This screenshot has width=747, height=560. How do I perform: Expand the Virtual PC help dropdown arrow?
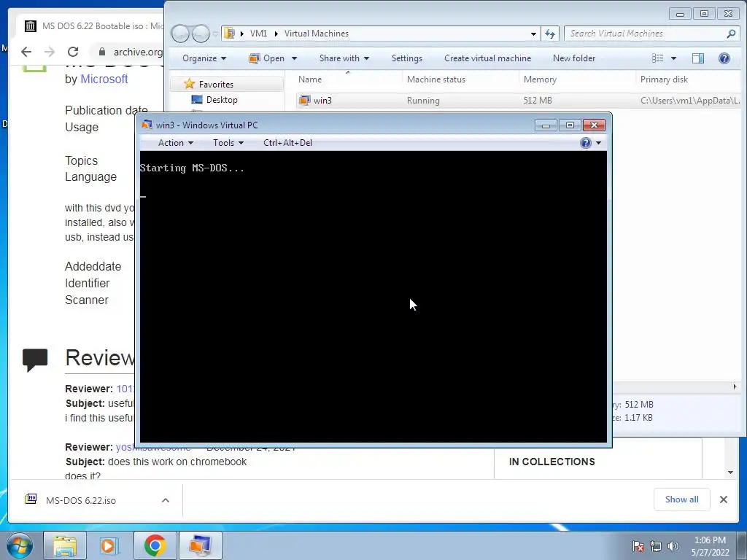(x=598, y=143)
